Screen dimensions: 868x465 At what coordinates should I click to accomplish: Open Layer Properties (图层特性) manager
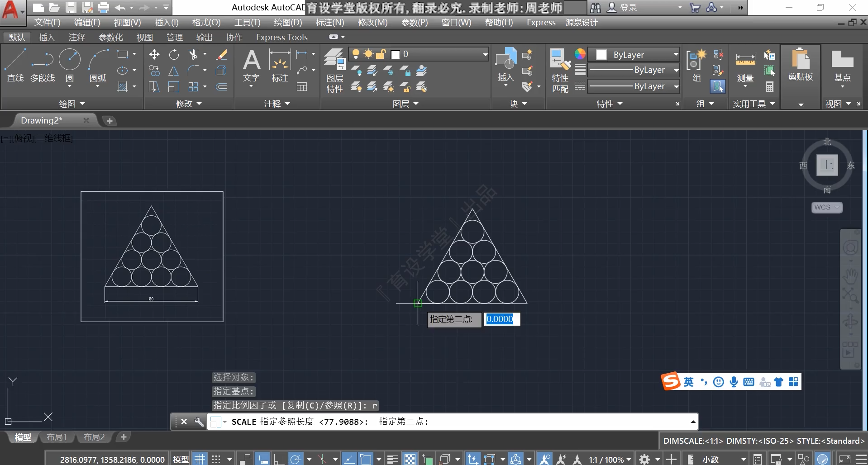point(335,71)
